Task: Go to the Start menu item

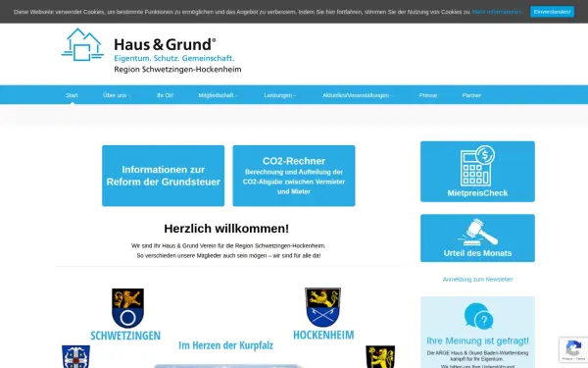Action: pyautogui.click(x=72, y=95)
